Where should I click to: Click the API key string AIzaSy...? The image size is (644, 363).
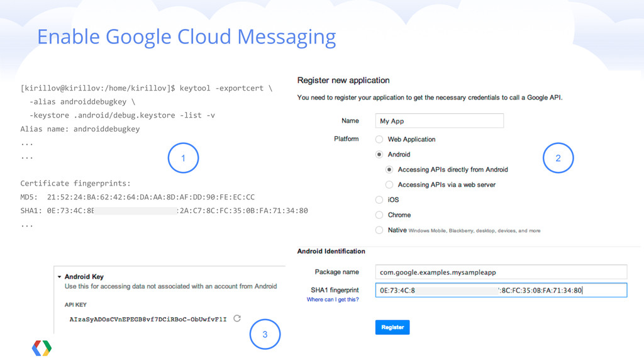[148, 319]
